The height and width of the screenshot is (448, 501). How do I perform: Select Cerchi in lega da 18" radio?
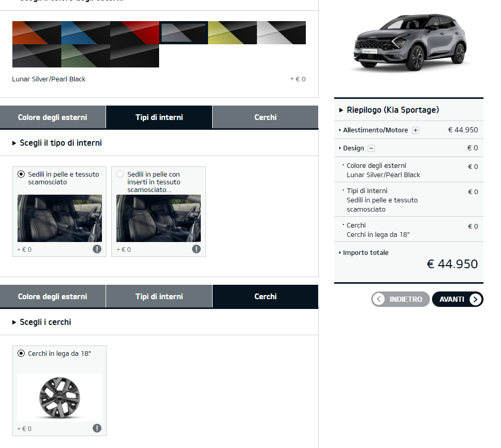pos(21,353)
